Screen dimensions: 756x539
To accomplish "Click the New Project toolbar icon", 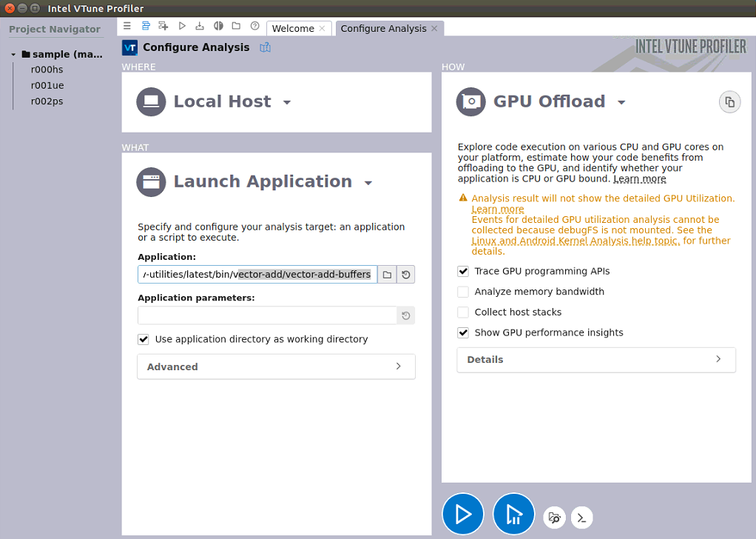I will point(163,26).
